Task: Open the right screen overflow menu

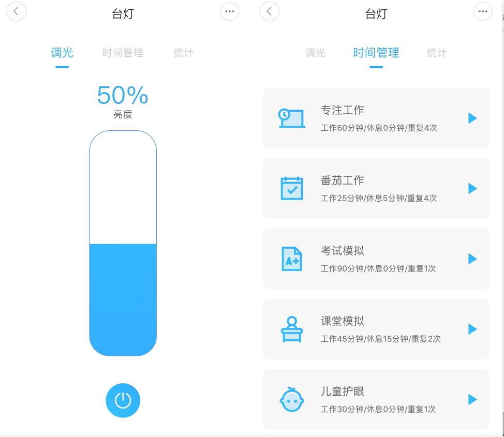Action: [482, 11]
